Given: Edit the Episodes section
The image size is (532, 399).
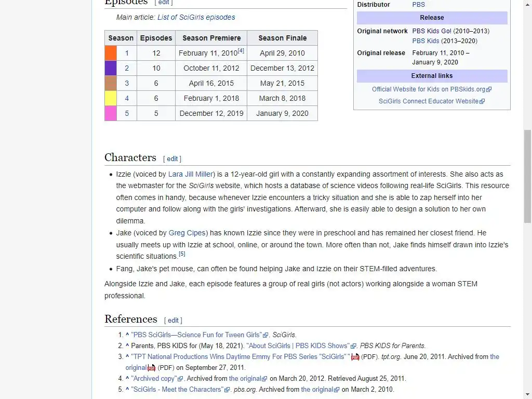Looking at the screenshot, I should click(x=164, y=3).
